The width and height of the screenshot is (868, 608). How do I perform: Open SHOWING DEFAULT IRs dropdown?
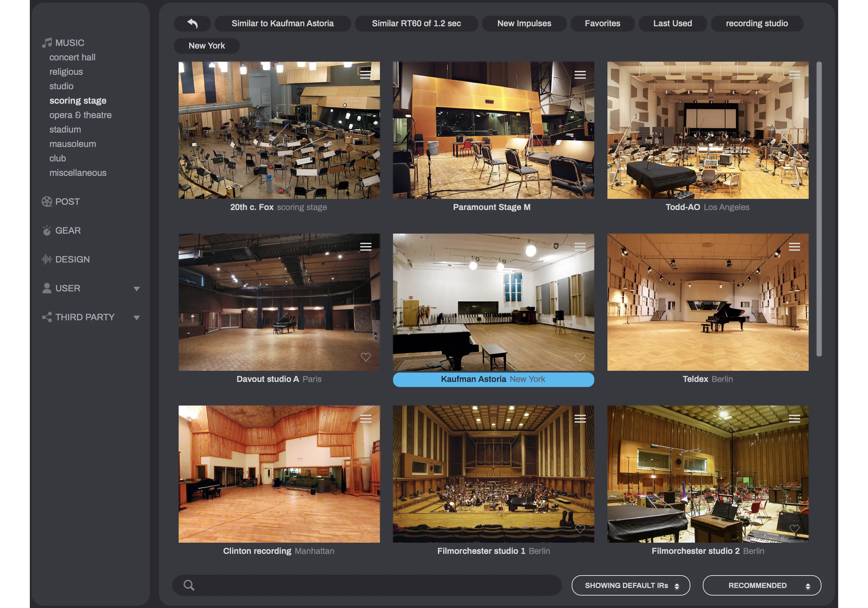(x=631, y=585)
